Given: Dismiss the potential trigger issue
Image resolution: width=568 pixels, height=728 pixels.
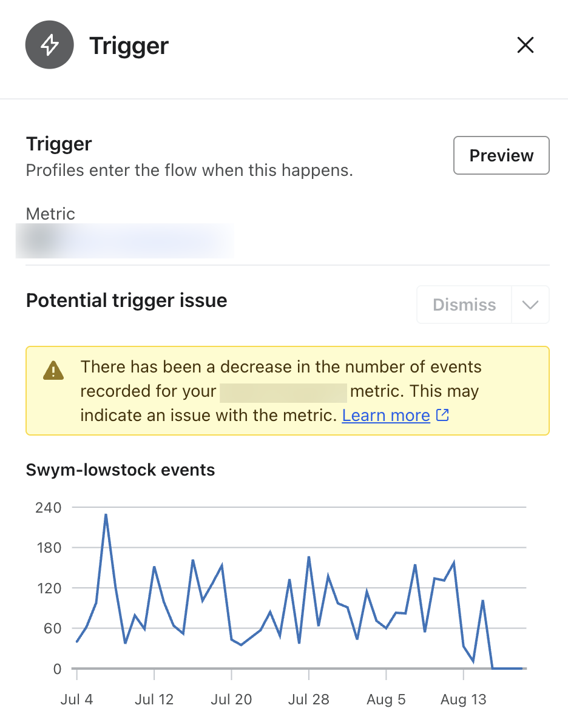Looking at the screenshot, I should (464, 305).
